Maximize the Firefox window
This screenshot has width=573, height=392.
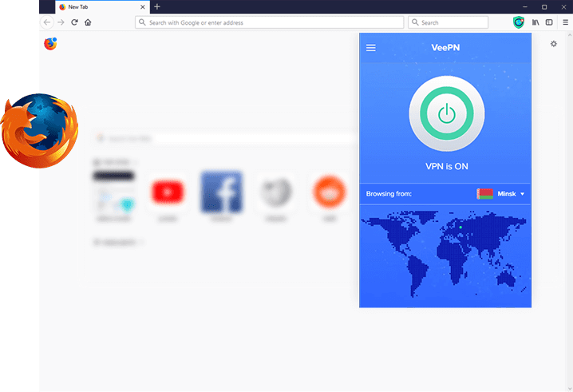(x=544, y=6)
